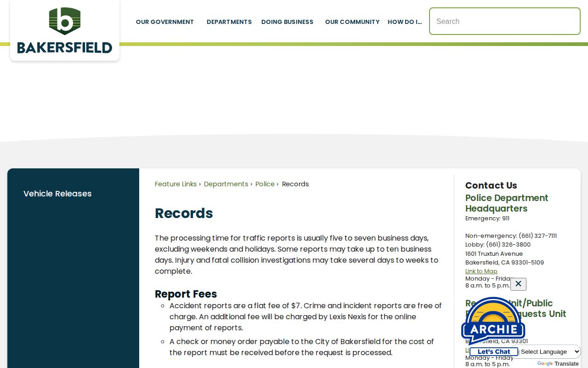This screenshot has width=588, height=368.
Task: Open the Doing Business menu
Action: [x=287, y=22]
